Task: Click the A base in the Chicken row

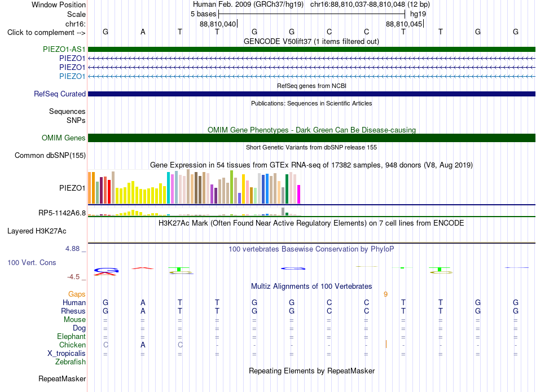Action: pyautogui.click(x=143, y=345)
